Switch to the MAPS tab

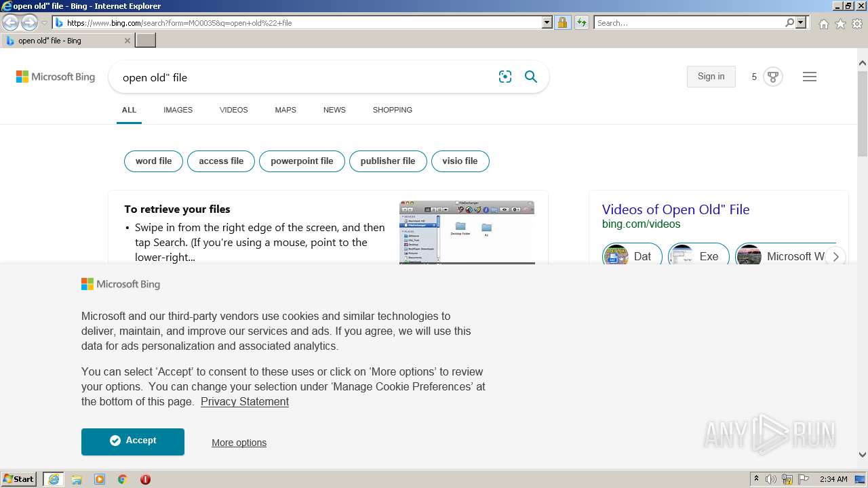[285, 110]
